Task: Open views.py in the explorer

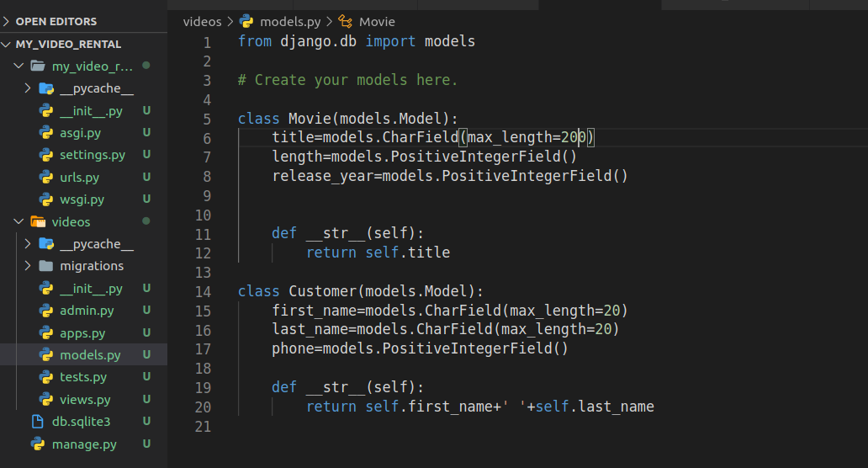Action: pos(85,399)
